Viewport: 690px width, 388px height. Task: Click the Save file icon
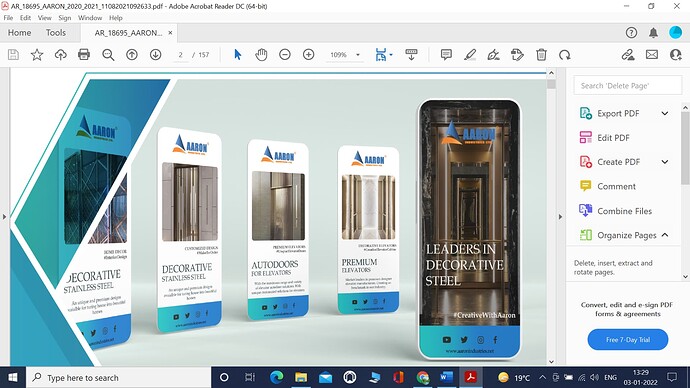click(13, 55)
